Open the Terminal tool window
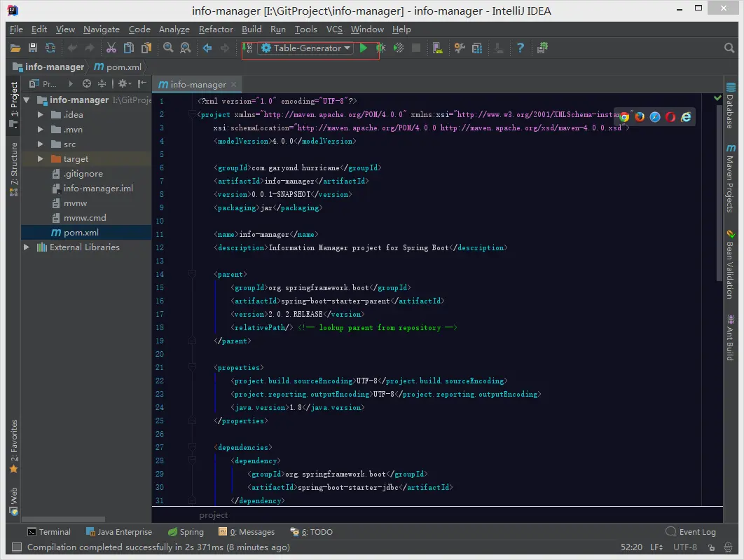744x560 pixels. click(x=49, y=532)
